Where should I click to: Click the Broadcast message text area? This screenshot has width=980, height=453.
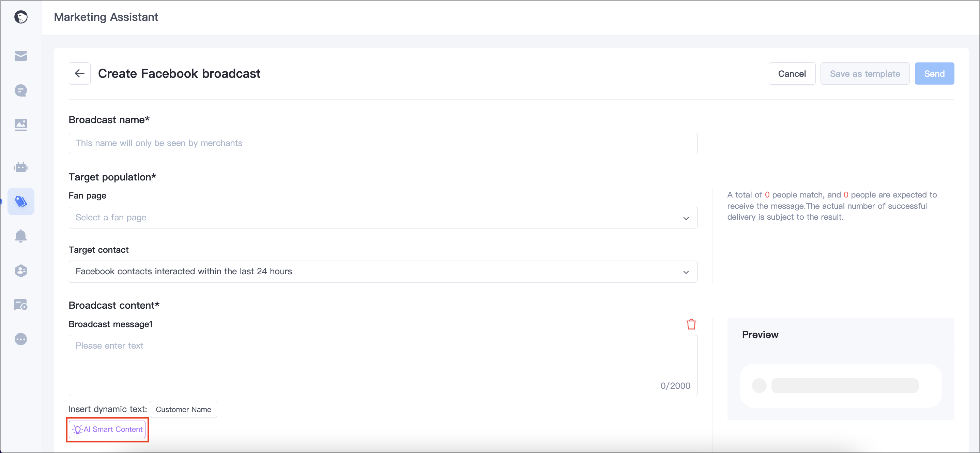point(383,365)
